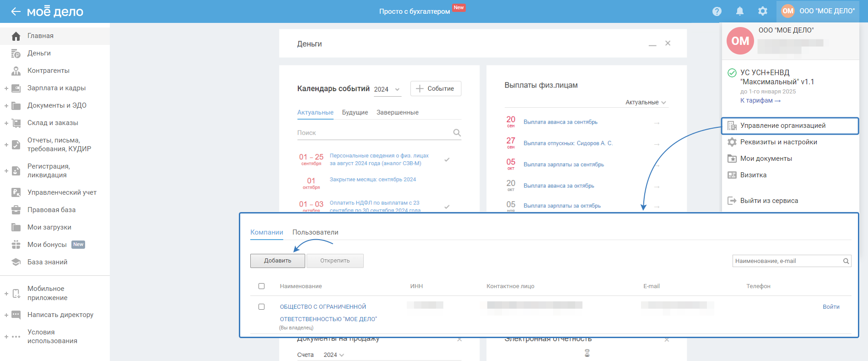This screenshot has height=361, width=868.
Task: Click the OM avatar in the header
Action: 788,11
